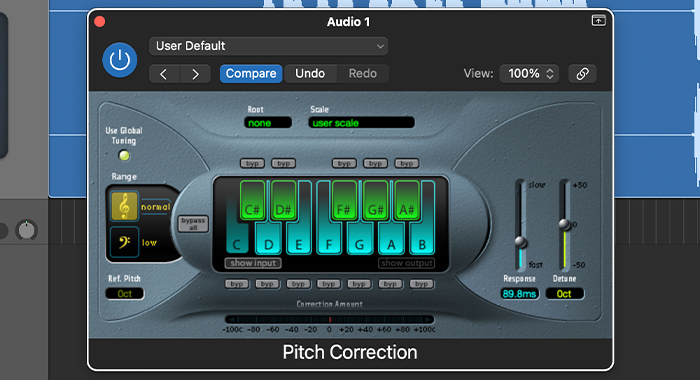
Task: Toggle the plugin power button
Action: pos(120,60)
